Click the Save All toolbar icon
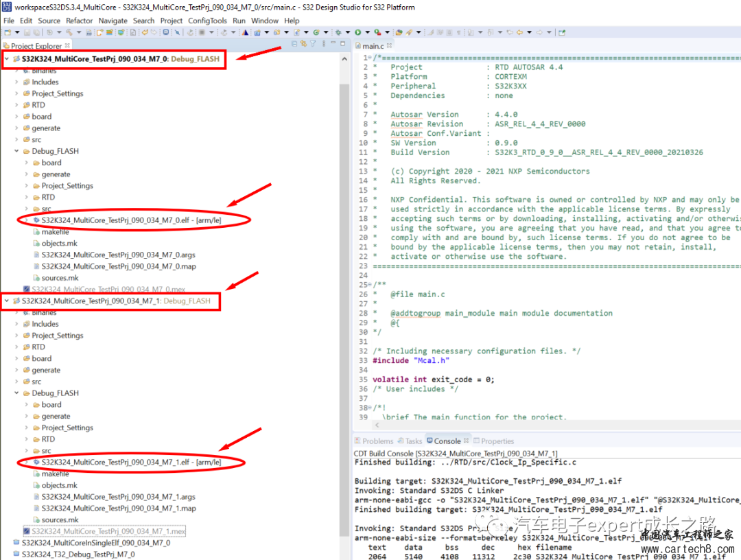This screenshot has height=560, width=741. point(36,33)
